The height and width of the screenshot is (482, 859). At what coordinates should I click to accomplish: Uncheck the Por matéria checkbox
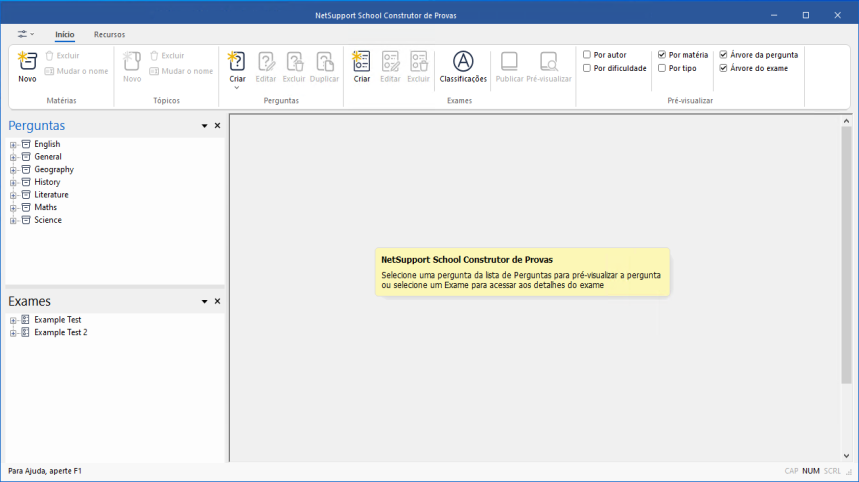(662, 55)
